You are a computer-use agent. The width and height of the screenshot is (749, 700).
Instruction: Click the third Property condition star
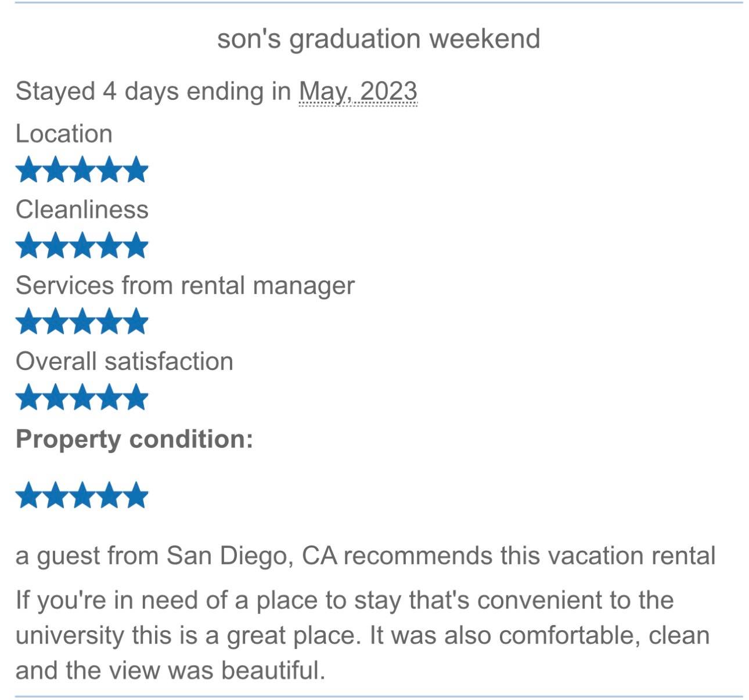[x=82, y=496]
